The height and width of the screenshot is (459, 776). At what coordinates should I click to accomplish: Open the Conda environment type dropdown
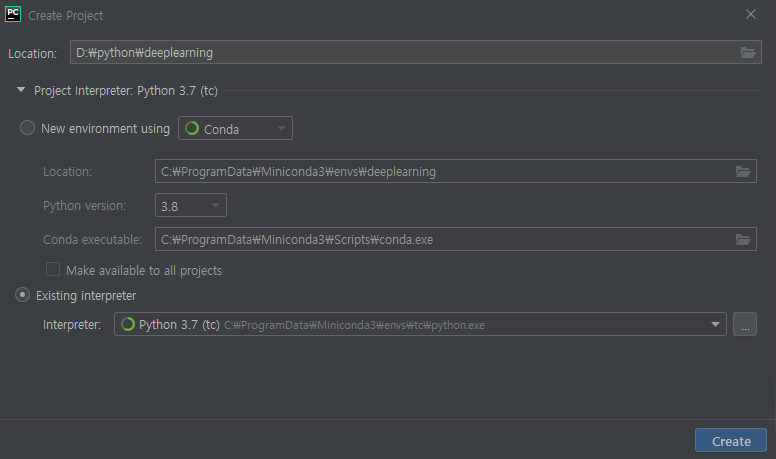tap(235, 129)
